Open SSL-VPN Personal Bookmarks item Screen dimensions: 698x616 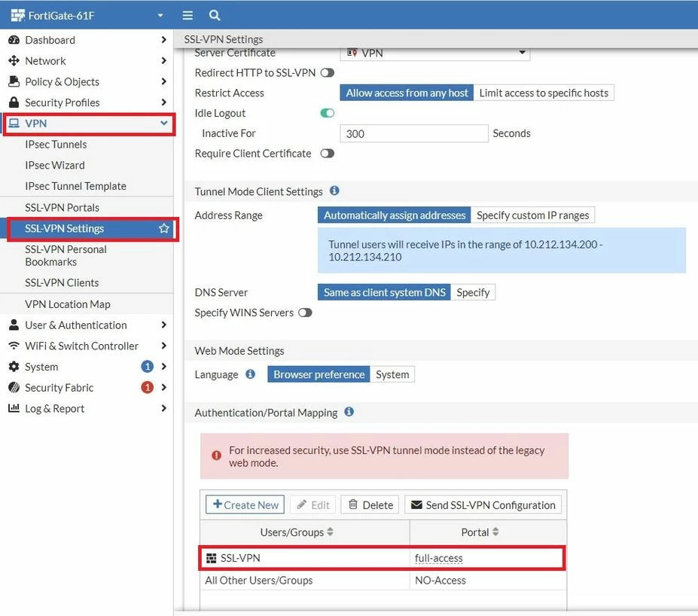(x=66, y=255)
